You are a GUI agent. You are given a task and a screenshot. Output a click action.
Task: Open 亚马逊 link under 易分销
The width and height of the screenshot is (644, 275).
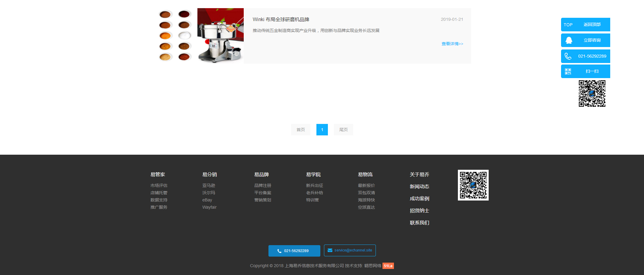[x=209, y=185]
